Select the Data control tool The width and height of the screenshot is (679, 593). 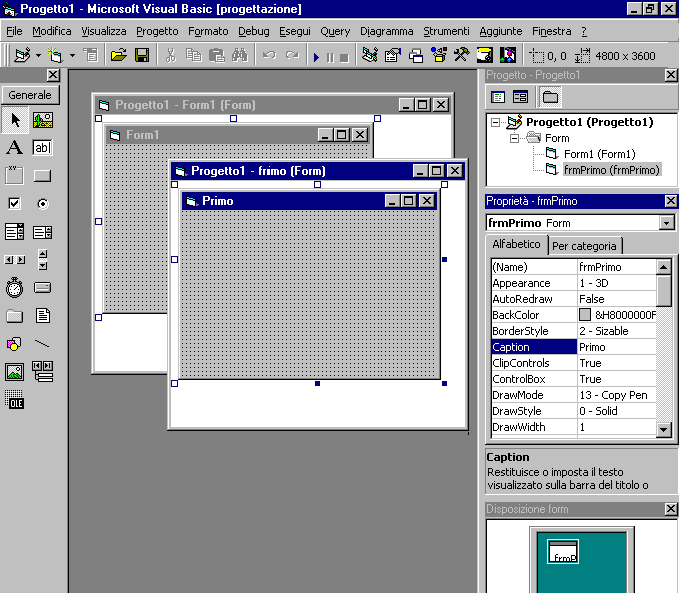[42, 372]
